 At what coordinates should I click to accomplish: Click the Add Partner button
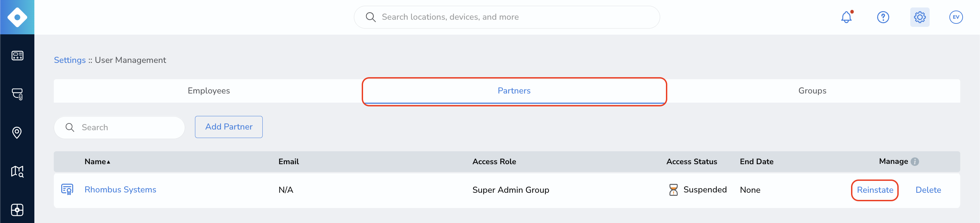229,127
